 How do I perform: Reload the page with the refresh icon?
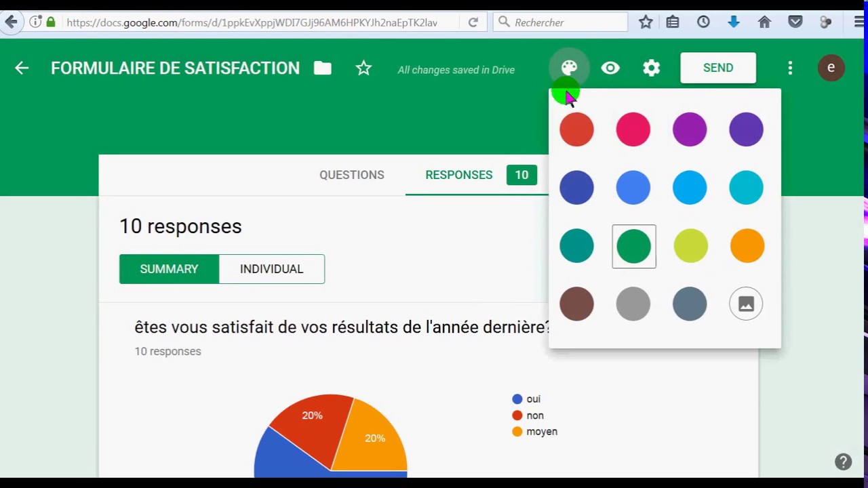(x=473, y=22)
